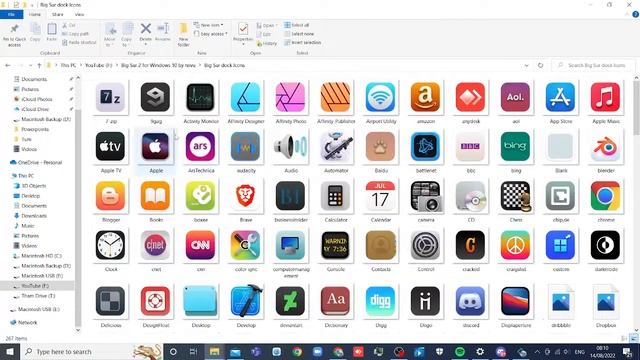Select Network in navigation pane
This screenshot has height=360, width=640.
click(27, 322)
